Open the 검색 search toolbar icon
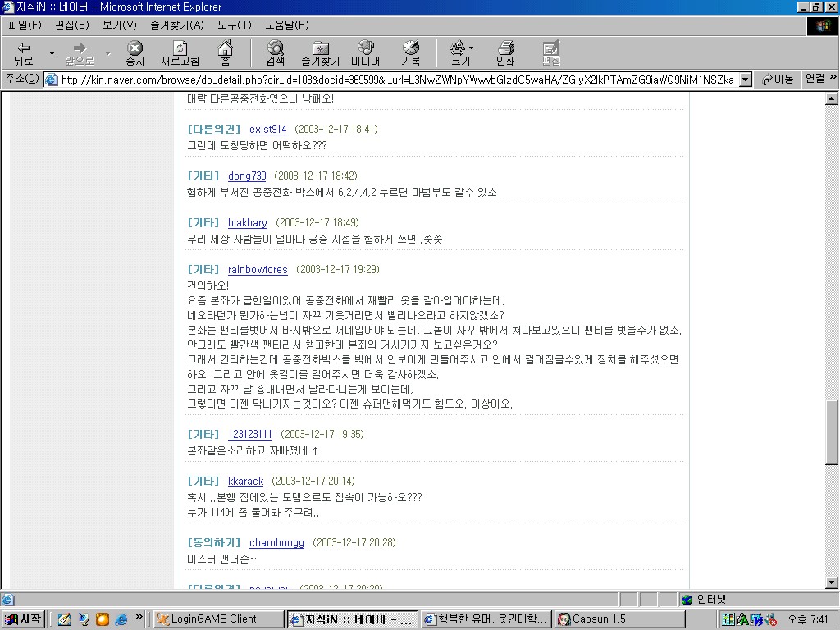The height and width of the screenshot is (630, 840). 276,53
